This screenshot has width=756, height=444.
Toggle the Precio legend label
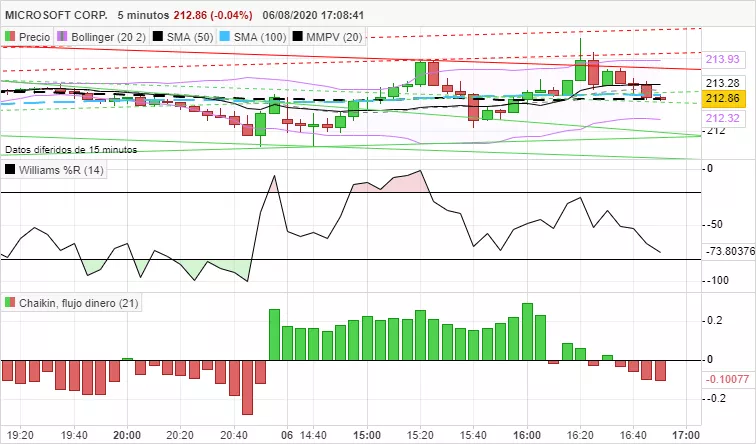coord(34,37)
